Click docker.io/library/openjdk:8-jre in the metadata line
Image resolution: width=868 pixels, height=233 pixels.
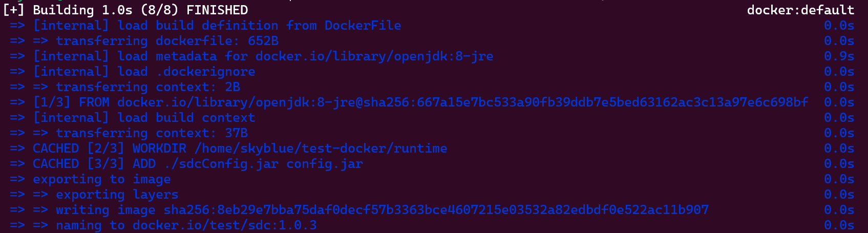[374, 56]
